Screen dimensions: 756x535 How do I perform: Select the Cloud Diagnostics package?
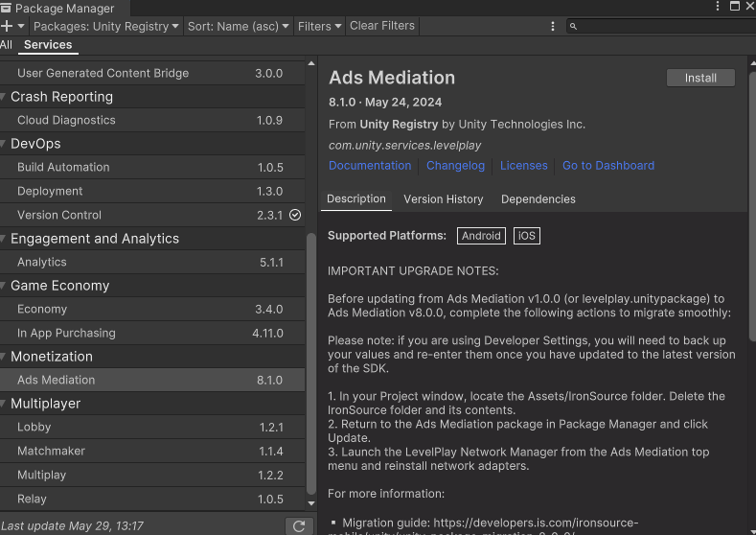[152, 120]
